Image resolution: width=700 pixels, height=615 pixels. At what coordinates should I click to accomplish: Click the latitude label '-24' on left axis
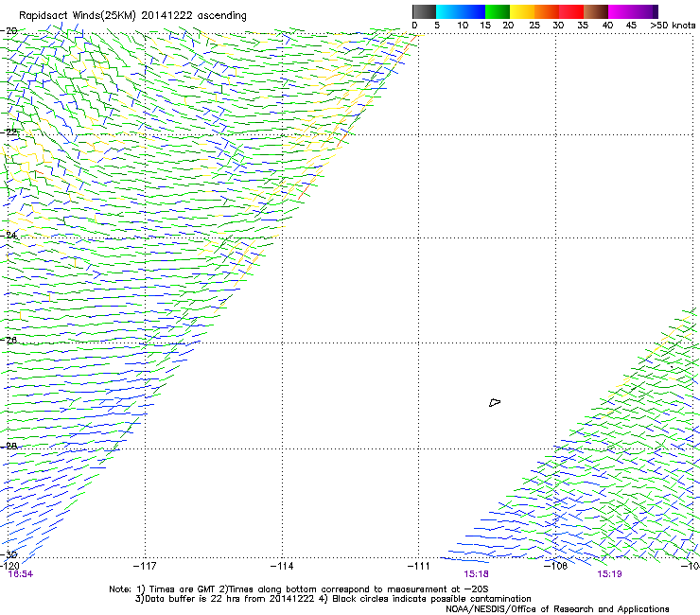tap(9, 236)
